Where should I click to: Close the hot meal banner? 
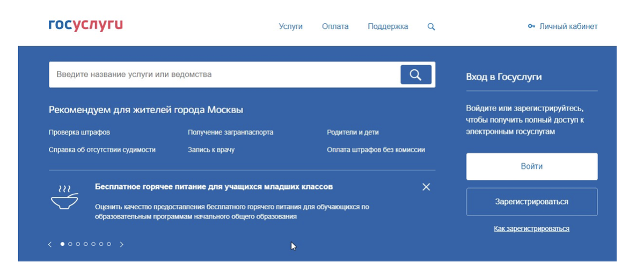pyautogui.click(x=426, y=187)
